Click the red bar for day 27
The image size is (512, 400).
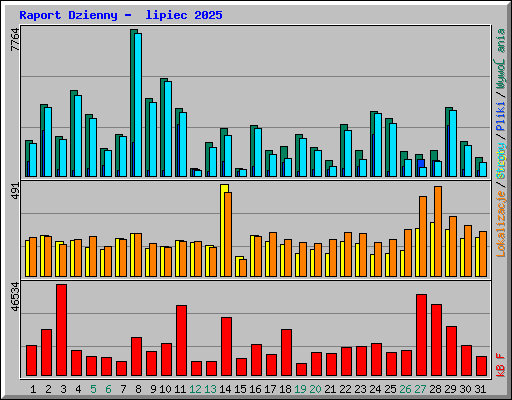click(421, 335)
